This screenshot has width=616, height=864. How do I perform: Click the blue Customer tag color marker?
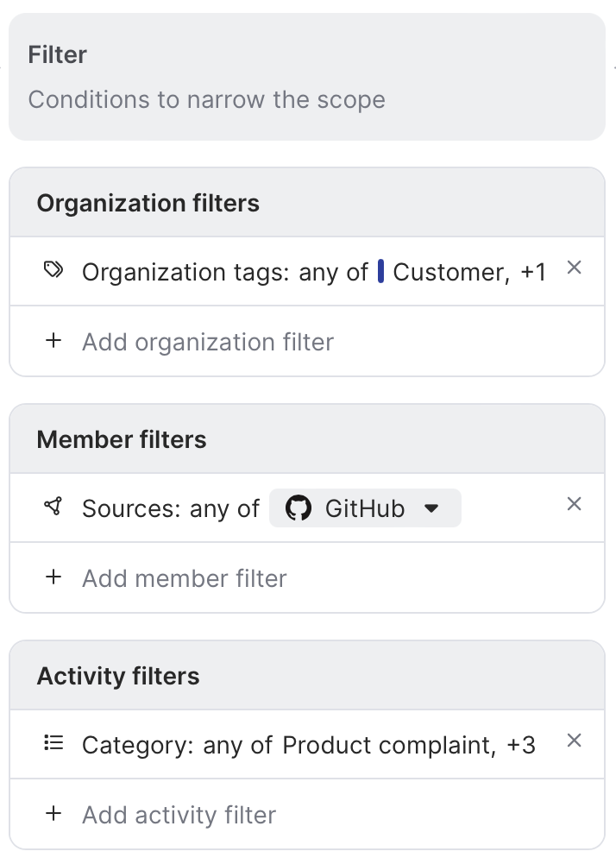coord(380,272)
